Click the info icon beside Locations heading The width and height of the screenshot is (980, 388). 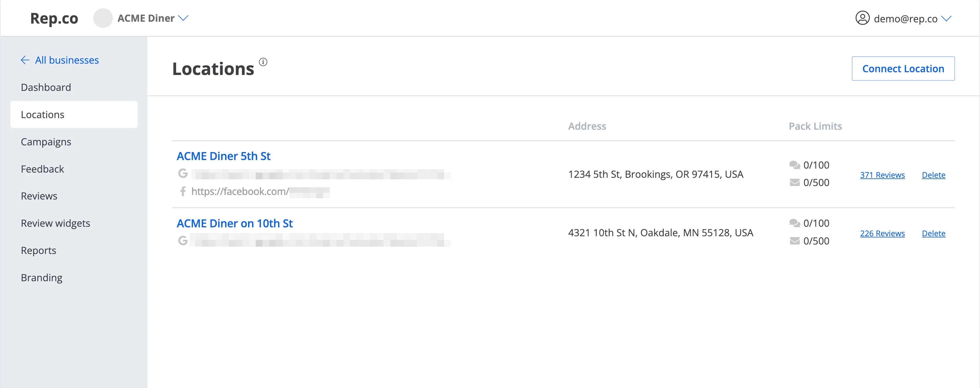click(x=263, y=62)
